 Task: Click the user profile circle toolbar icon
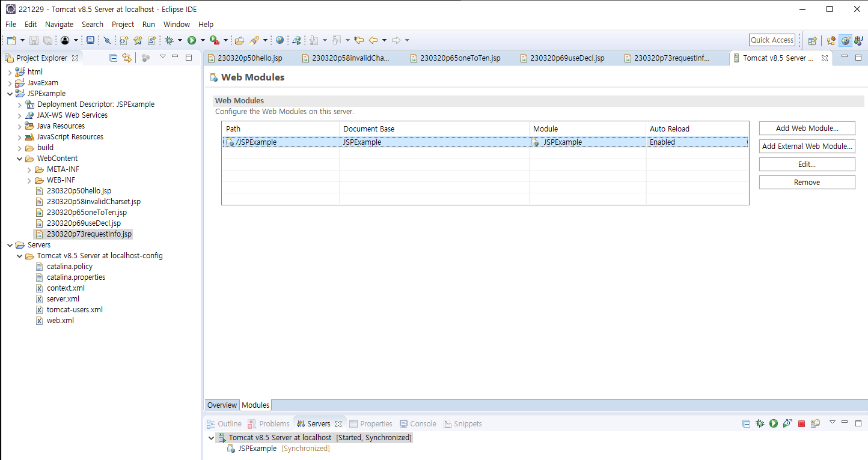point(65,40)
